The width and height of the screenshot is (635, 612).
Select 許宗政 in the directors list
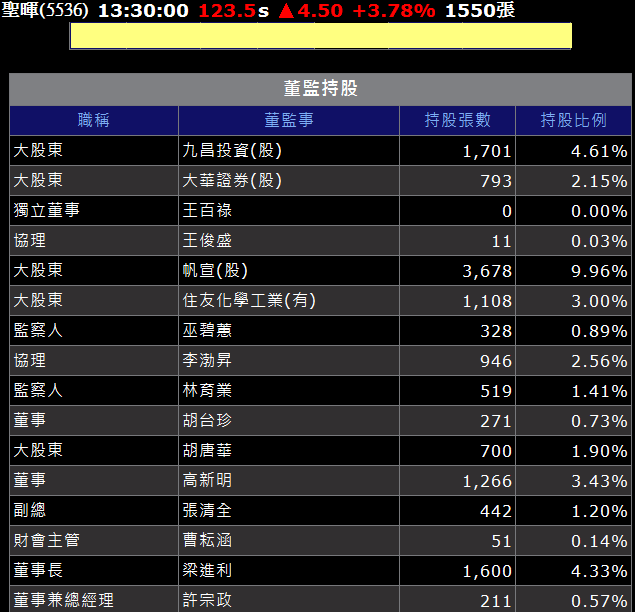[x=207, y=600]
